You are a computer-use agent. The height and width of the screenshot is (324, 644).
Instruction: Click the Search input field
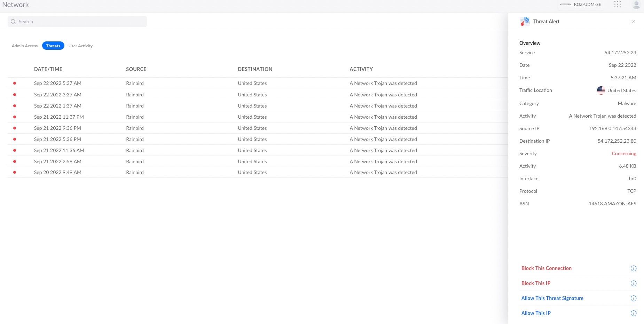coord(77,22)
